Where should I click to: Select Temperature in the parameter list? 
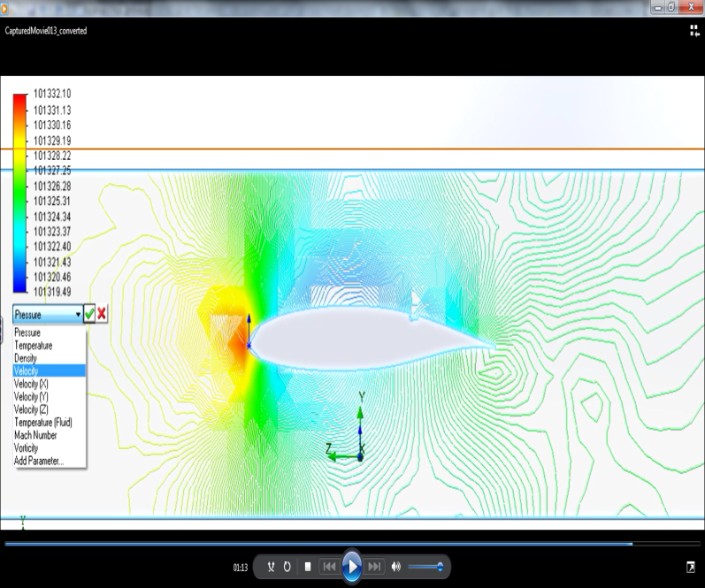[34, 345]
